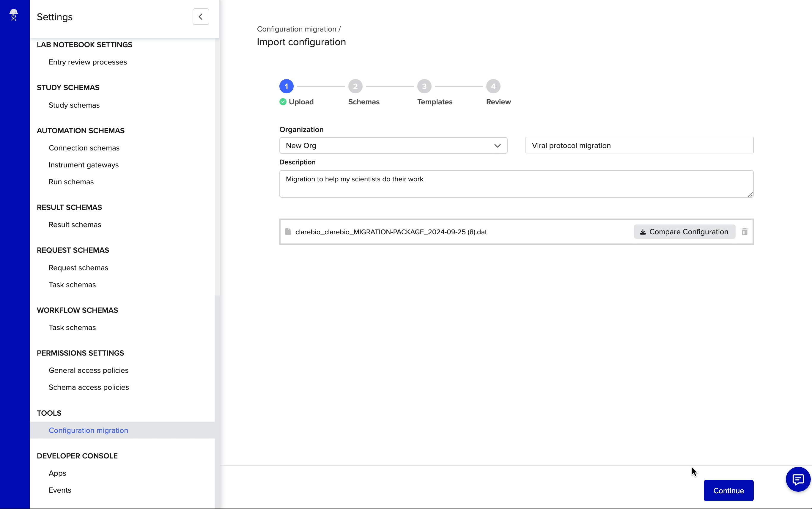812x509 pixels.
Task: Open the chat bubble in the bottom right
Action: tap(797, 479)
